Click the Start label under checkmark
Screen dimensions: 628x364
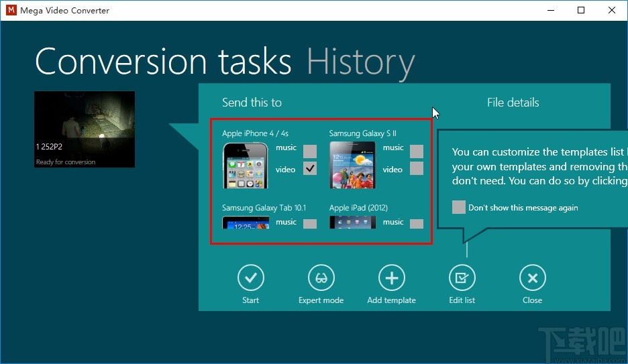[x=251, y=300]
